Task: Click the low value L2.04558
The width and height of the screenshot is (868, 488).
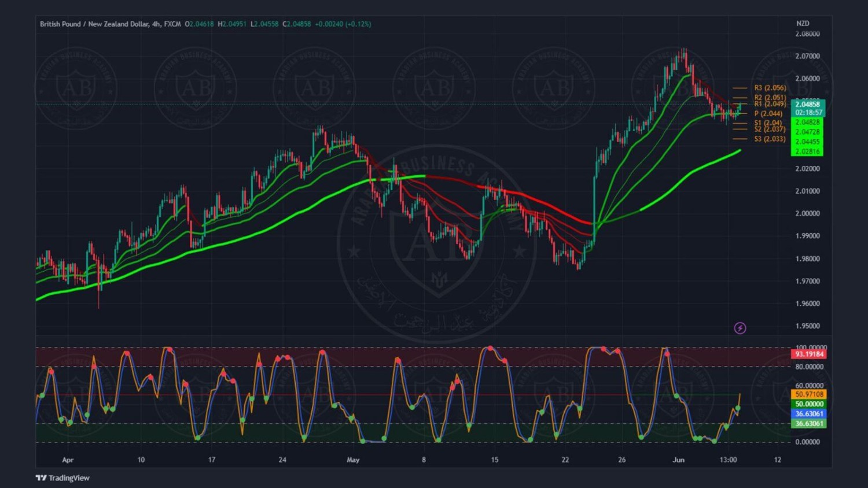Action: tap(264, 24)
